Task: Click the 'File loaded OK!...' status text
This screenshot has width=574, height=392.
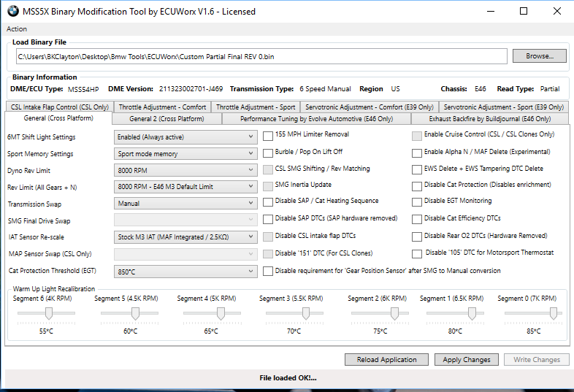Action: pyautogui.click(x=288, y=377)
